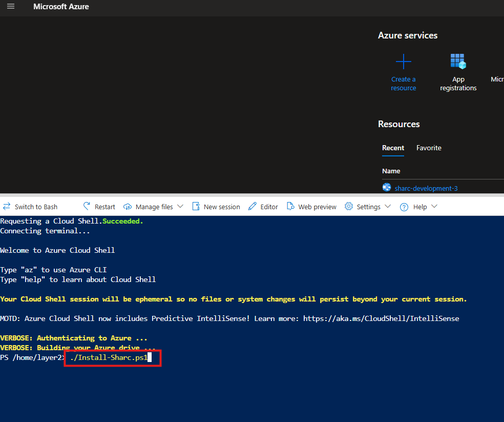Open the sharc-development-3 resource link
Viewport: 504px width, 422px height.
pos(426,188)
